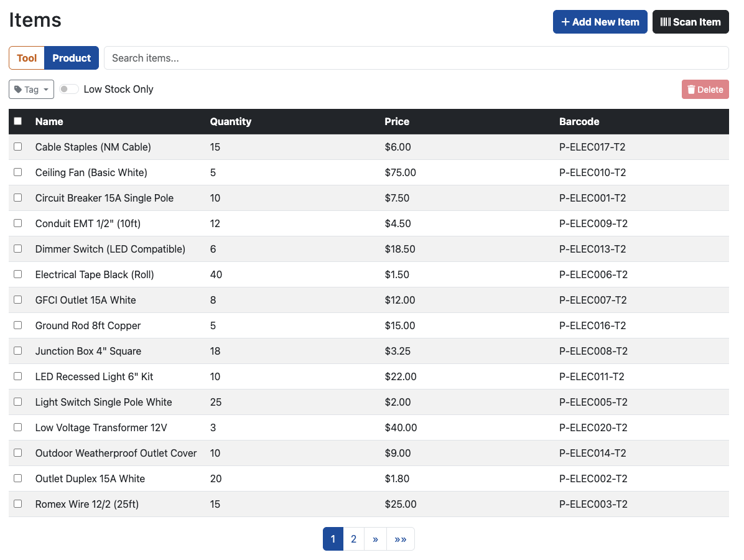The image size is (744, 560).
Task: Open the Tag filter dropdown
Action: coord(31,89)
